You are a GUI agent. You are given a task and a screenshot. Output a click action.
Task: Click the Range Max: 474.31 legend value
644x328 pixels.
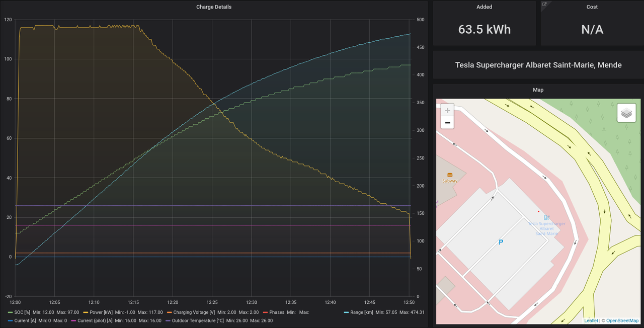tap(412, 312)
